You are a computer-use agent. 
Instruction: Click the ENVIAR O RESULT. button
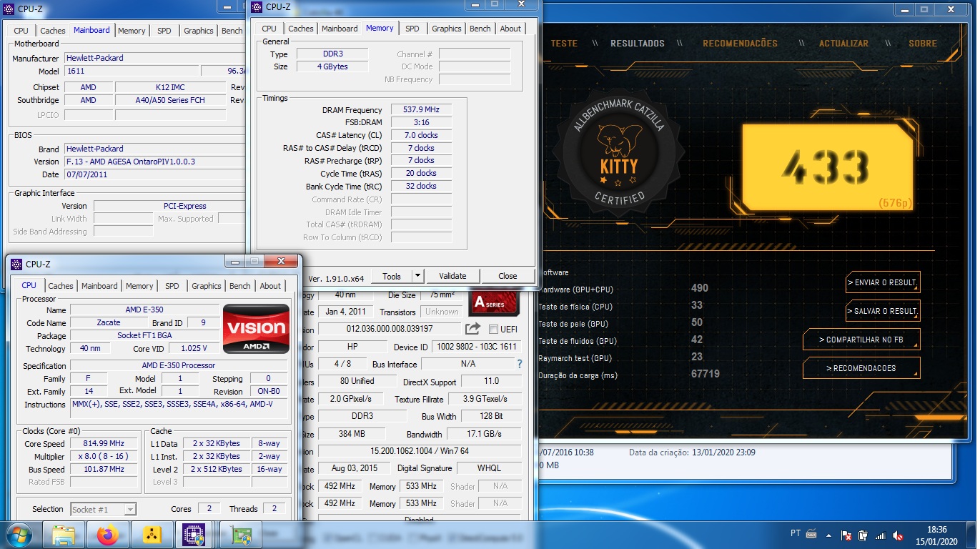point(882,282)
